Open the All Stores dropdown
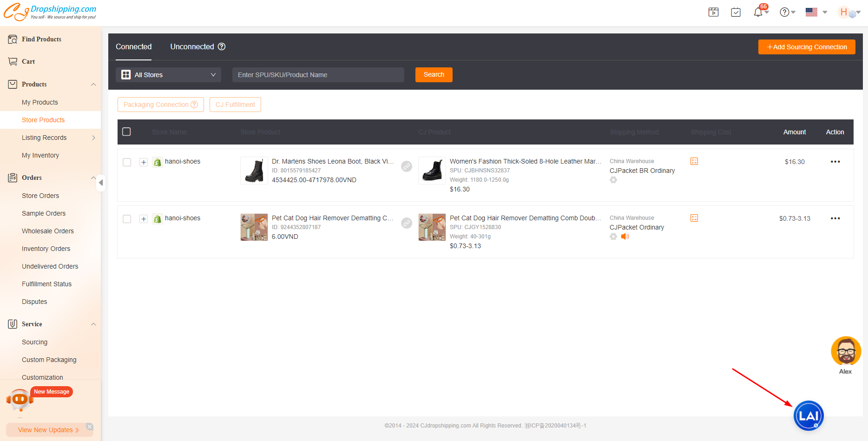 click(x=168, y=75)
